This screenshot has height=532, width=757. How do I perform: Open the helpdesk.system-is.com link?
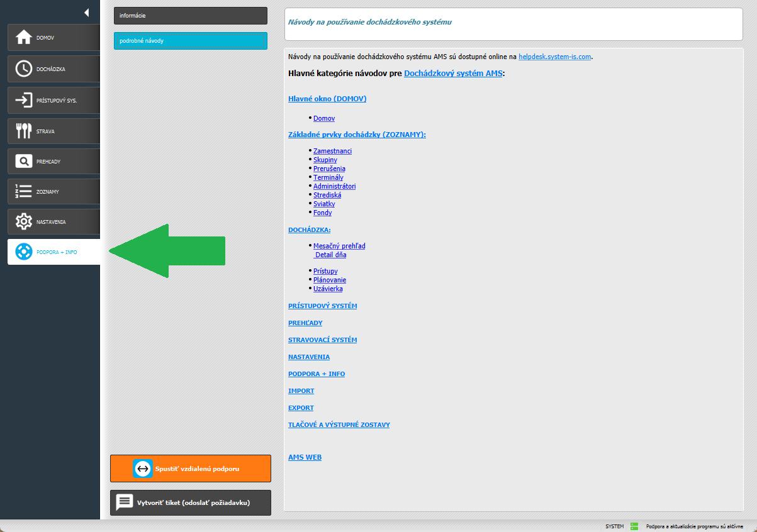[x=554, y=57]
